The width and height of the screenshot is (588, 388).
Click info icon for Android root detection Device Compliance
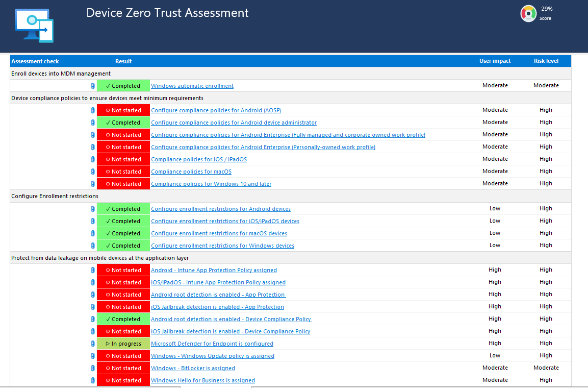pyautogui.click(x=93, y=319)
